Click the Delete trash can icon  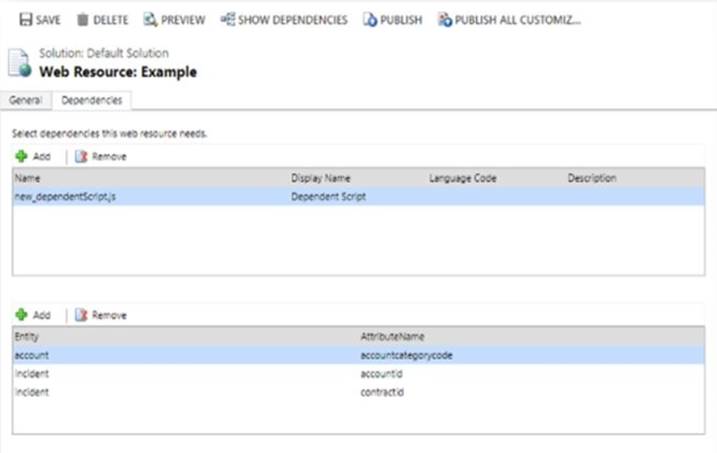coord(84,20)
